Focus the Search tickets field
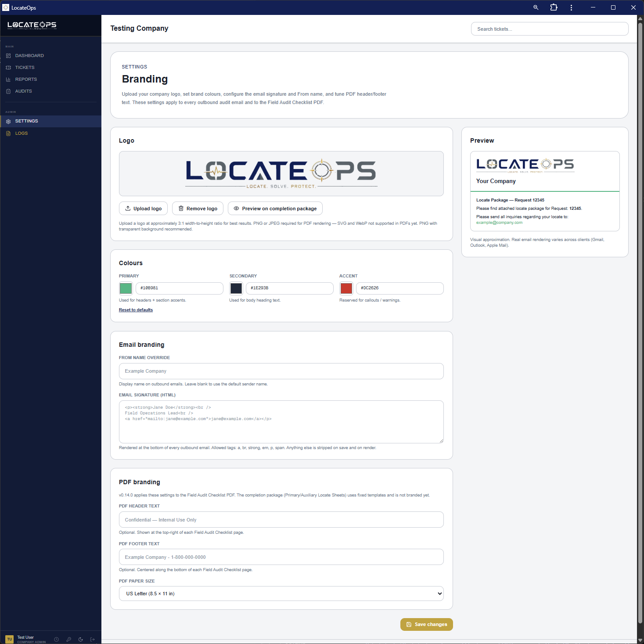The image size is (644, 644). [550, 29]
